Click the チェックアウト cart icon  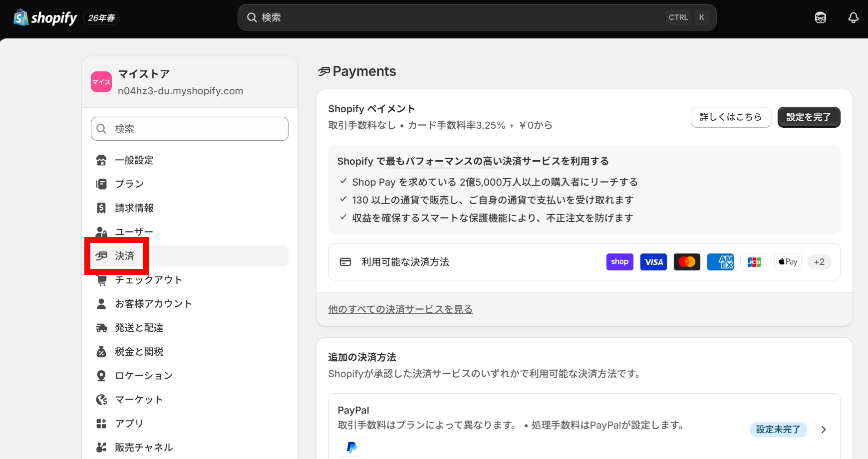(101, 280)
